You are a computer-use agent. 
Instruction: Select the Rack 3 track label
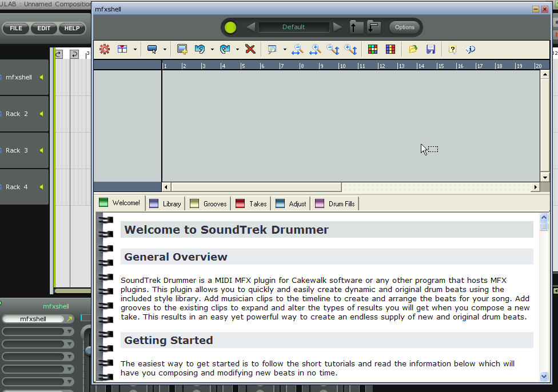17,150
